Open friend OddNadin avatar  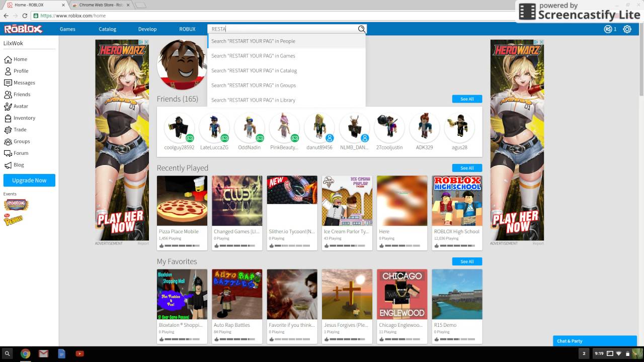pos(249,128)
